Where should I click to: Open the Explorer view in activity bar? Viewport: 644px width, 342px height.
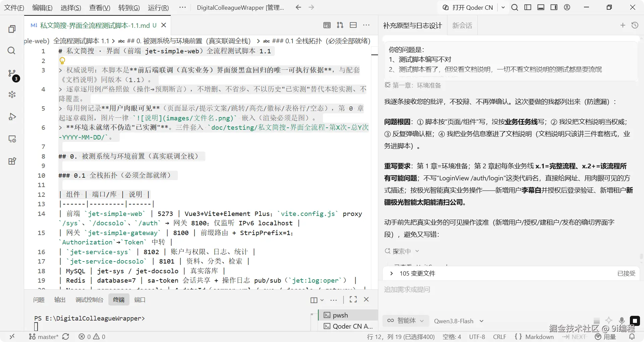(x=12, y=29)
